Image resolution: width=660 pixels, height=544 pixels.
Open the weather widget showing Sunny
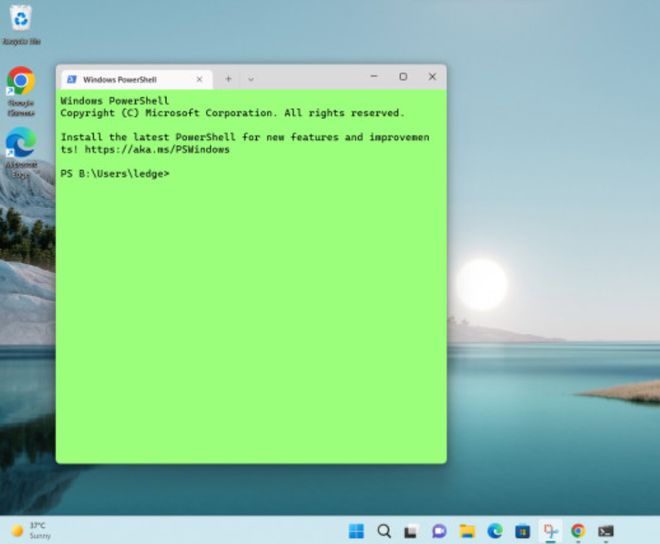point(31,531)
